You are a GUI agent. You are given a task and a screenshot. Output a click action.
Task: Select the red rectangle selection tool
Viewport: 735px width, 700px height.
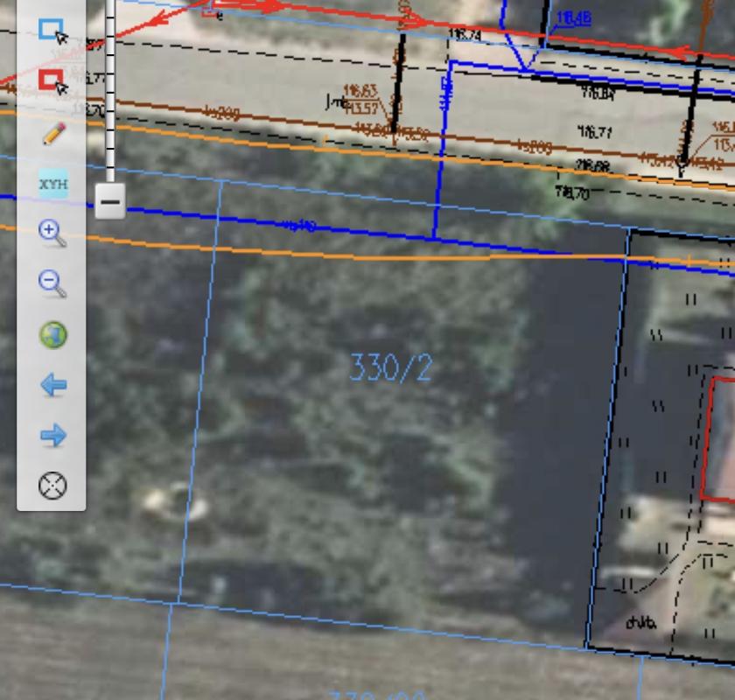[52, 81]
